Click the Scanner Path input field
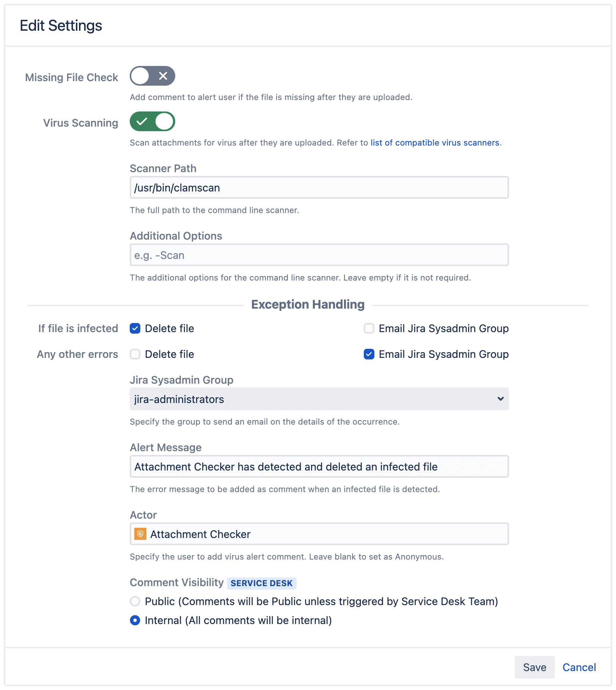616x690 pixels. tap(319, 187)
